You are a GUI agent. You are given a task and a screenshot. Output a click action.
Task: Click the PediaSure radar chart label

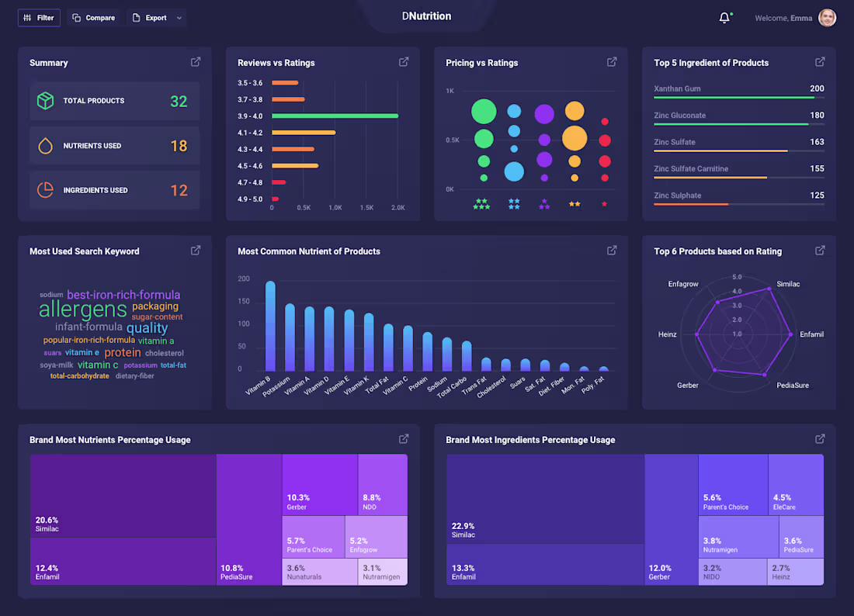pyautogui.click(x=793, y=386)
